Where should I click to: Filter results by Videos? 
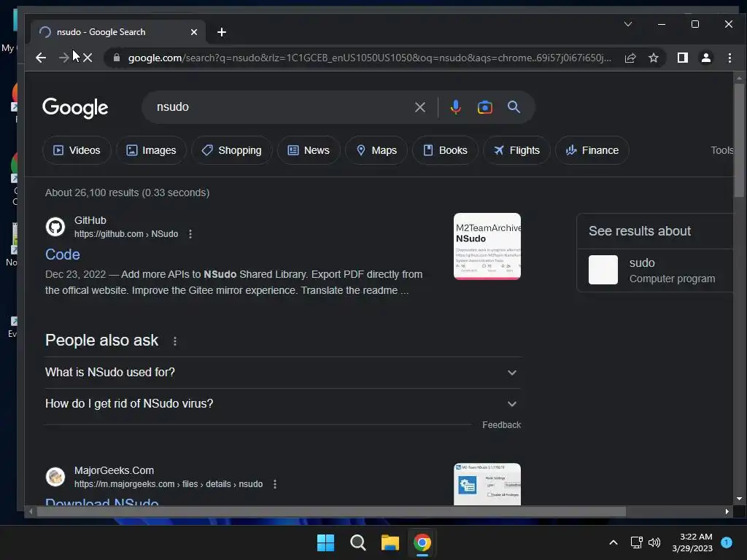click(77, 150)
